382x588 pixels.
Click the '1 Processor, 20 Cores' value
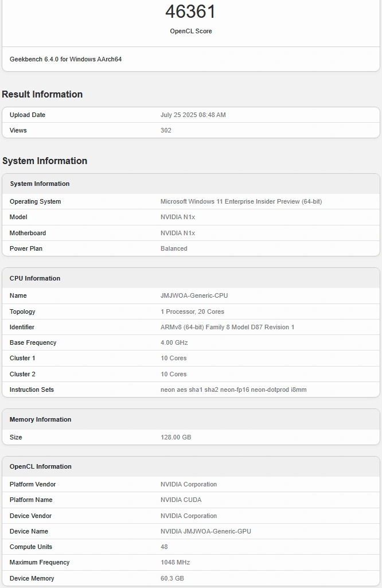[192, 311]
